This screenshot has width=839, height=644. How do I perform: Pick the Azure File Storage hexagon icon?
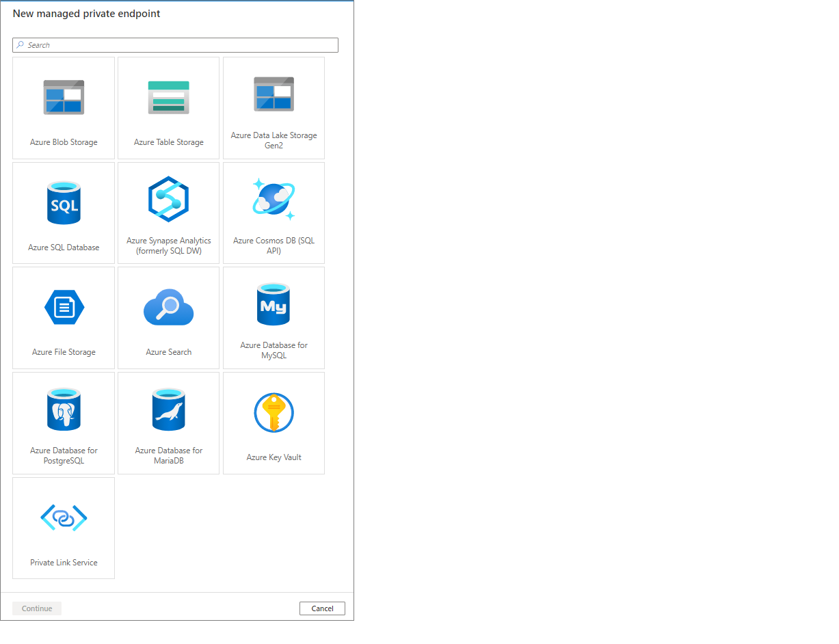[x=64, y=307]
